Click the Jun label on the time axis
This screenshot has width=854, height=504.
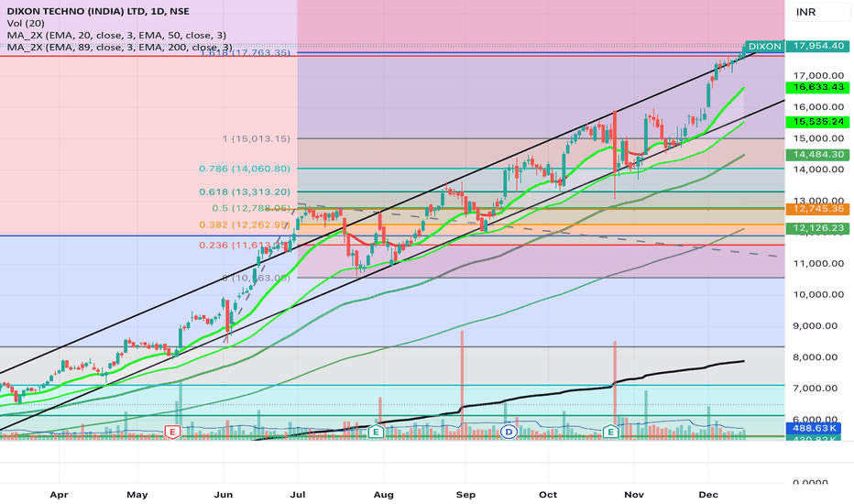pyautogui.click(x=224, y=495)
